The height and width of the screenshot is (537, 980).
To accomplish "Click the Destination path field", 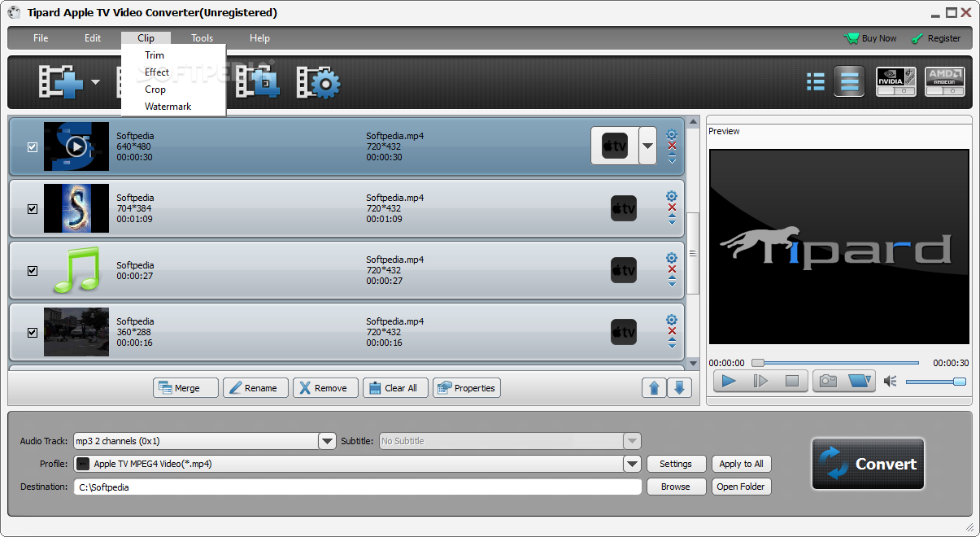I will [x=358, y=487].
